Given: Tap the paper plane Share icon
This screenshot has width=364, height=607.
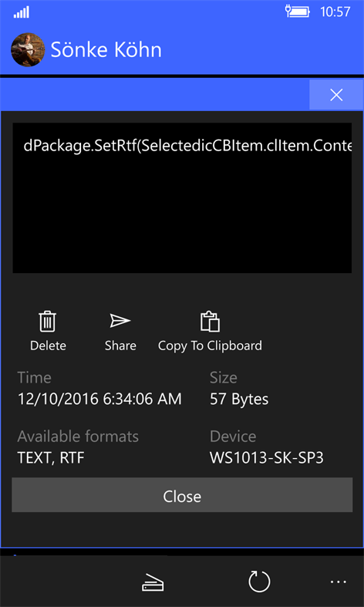Looking at the screenshot, I should point(120,321).
